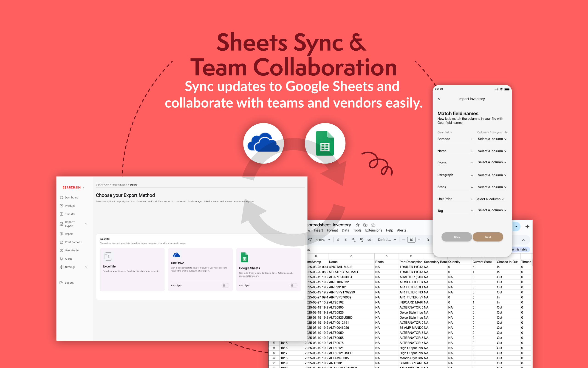588x368 pixels.
Task: Close the Import Inventory phone screen
Action: (439, 99)
